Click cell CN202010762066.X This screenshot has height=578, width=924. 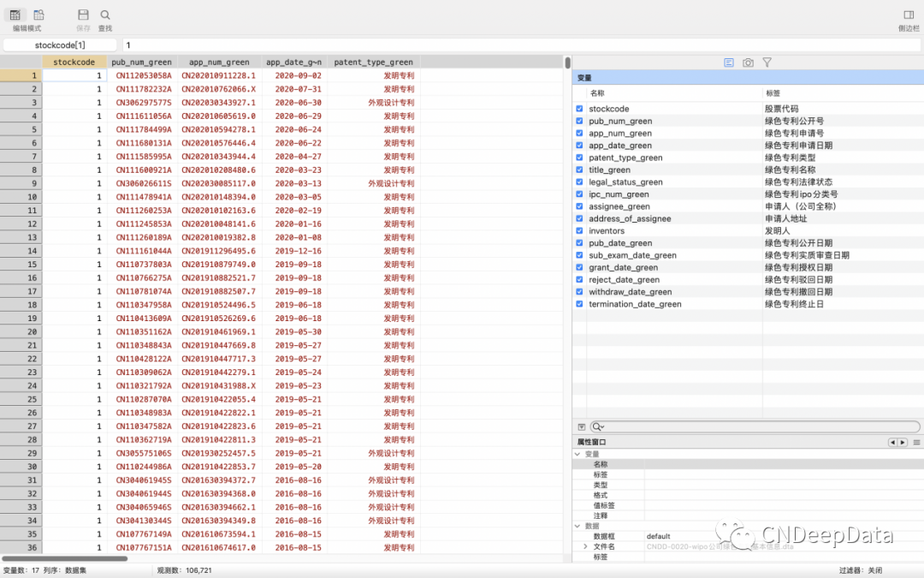pyautogui.click(x=219, y=89)
